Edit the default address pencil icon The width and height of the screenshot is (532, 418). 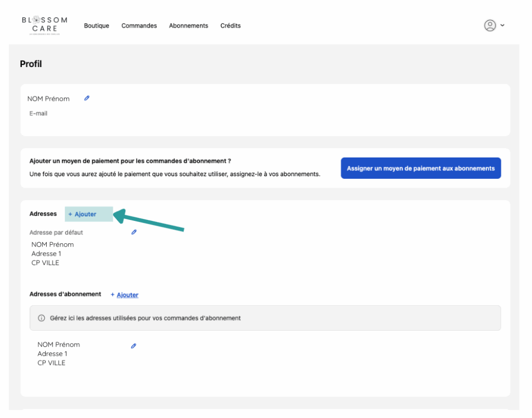pyautogui.click(x=134, y=232)
